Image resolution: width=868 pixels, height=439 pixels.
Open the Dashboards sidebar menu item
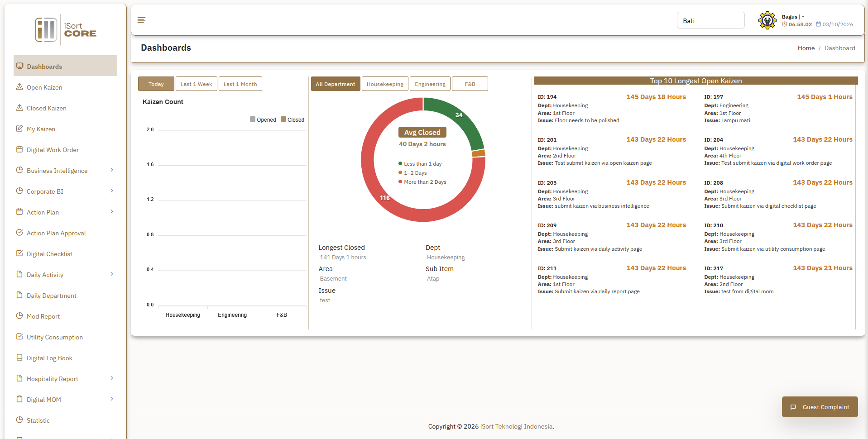click(66, 66)
